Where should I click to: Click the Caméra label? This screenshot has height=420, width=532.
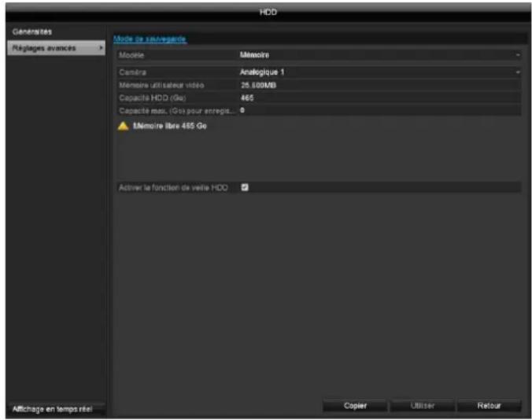click(133, 72)
